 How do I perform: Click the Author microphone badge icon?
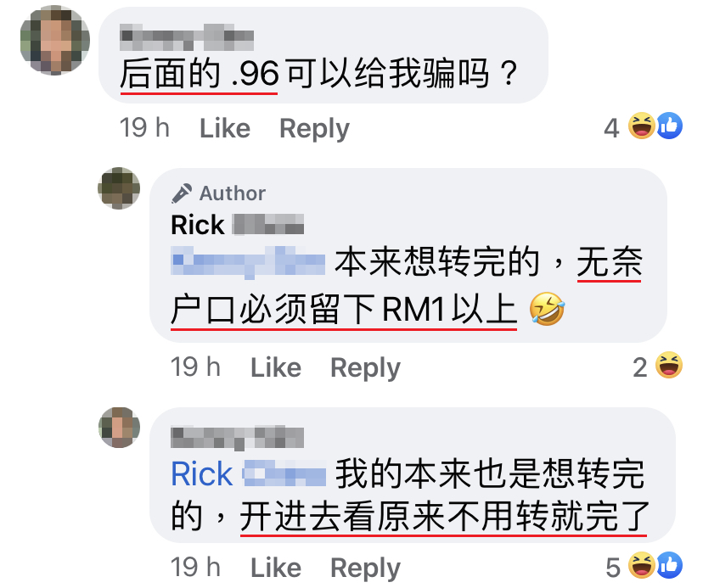(x=182, y=193)
